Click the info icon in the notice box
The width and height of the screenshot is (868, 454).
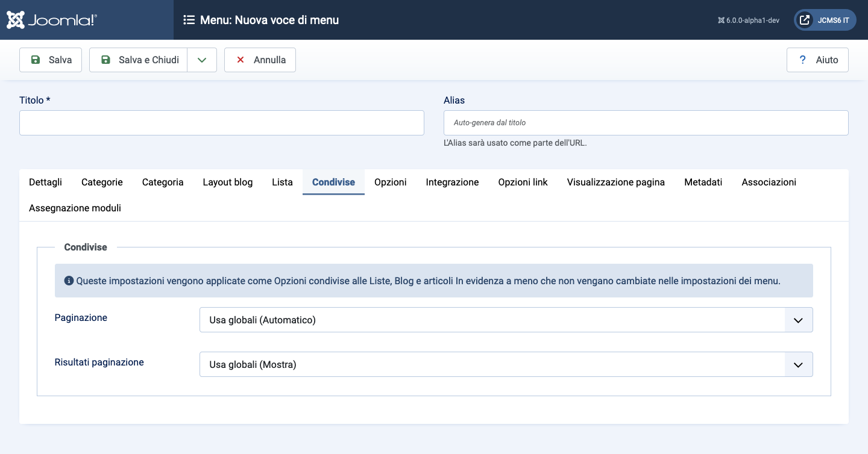click(x=69, y=281)
